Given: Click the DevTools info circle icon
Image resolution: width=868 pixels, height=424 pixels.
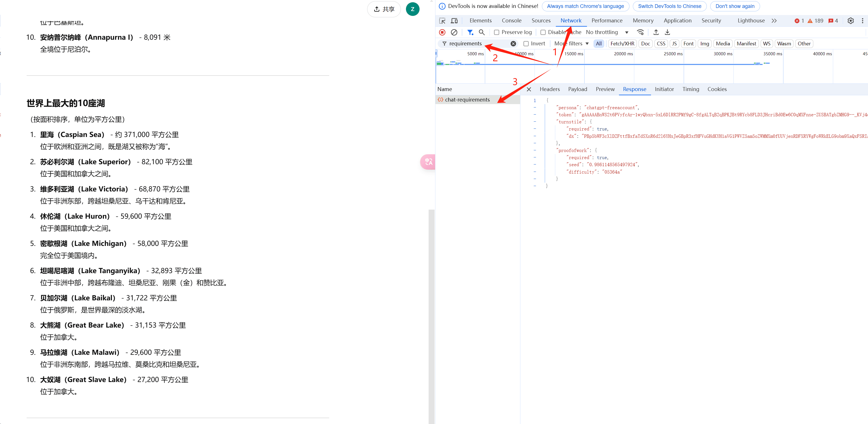Looking at the screenshot, I should pos(442,7).
